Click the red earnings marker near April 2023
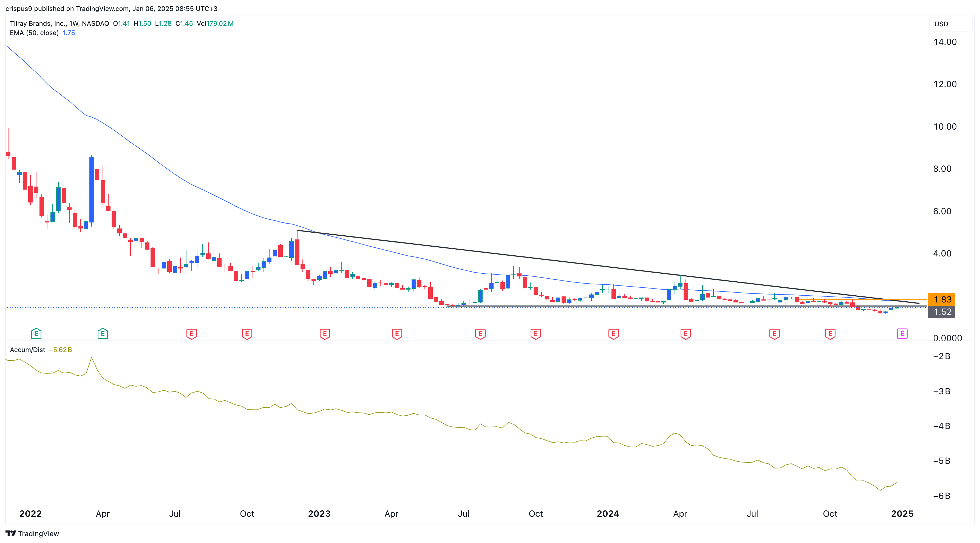 point(397,334)
